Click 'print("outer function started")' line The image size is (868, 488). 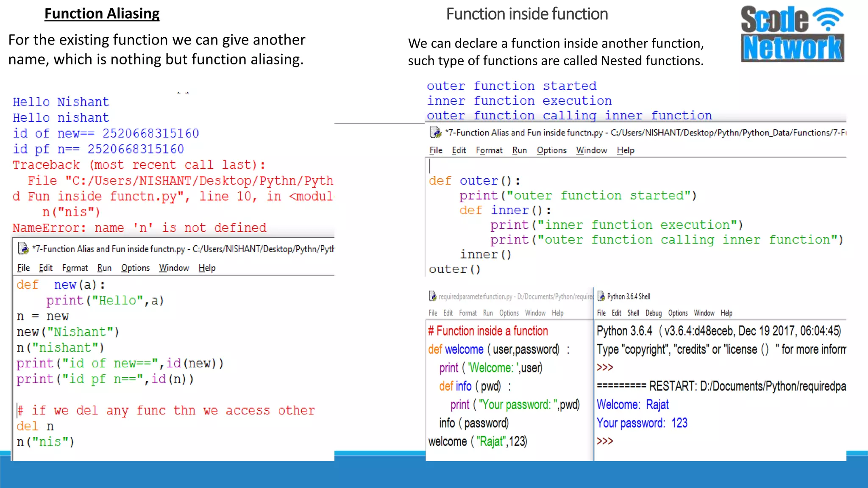pos(578,196)
